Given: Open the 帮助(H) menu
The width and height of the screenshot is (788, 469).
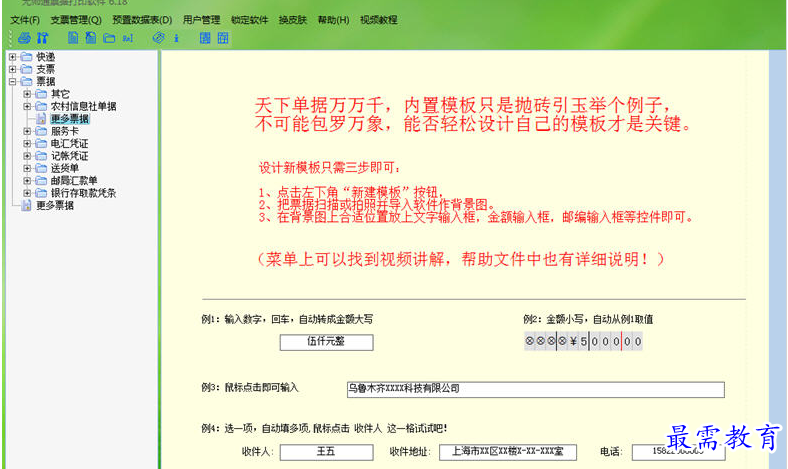Looking at the screenshot, I should pos(333,20).
